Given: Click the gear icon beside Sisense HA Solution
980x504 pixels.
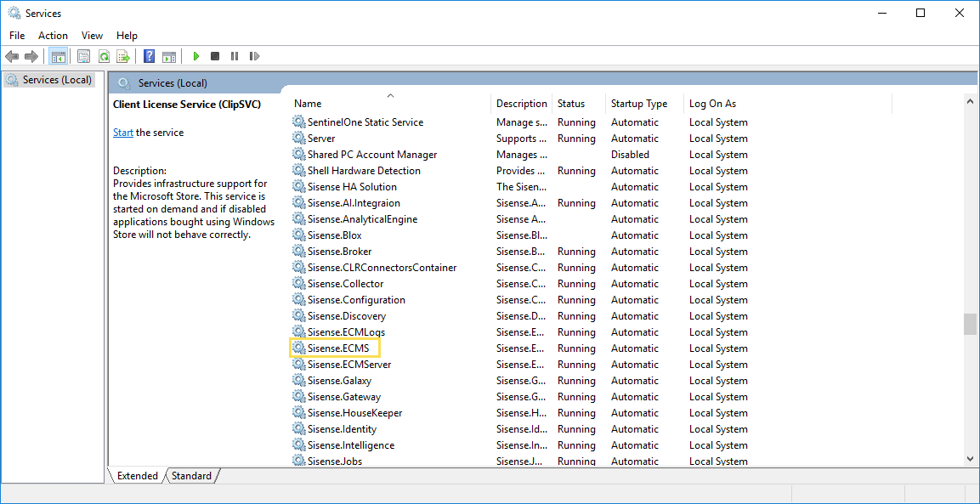Looking at the screenshot, I should tap(299, 186).
